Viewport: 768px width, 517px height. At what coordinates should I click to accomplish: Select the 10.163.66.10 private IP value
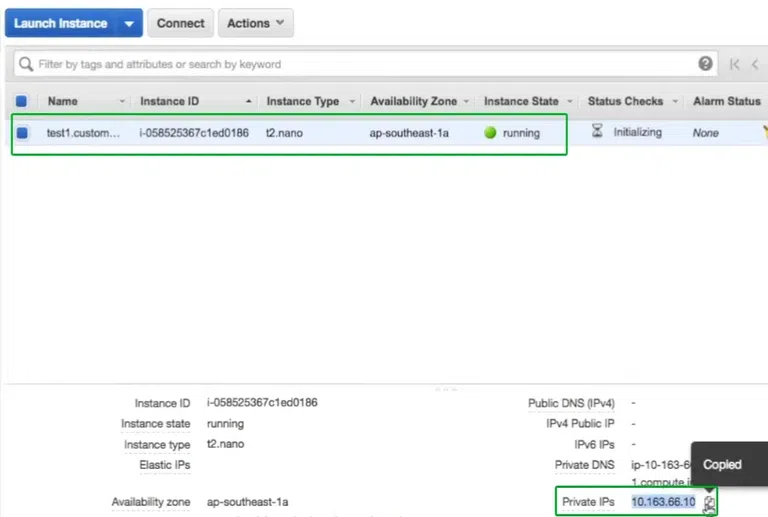663,502
